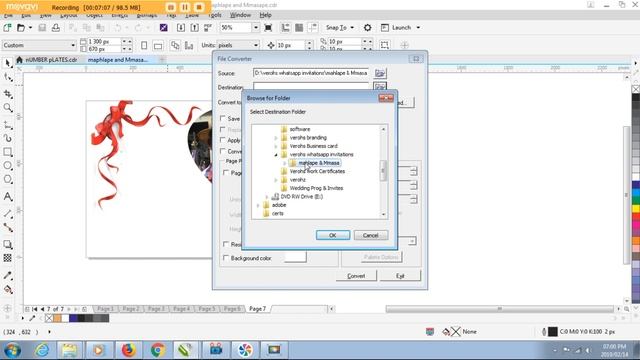Toggle the Background color checkbox

click(x=226, y=258)
